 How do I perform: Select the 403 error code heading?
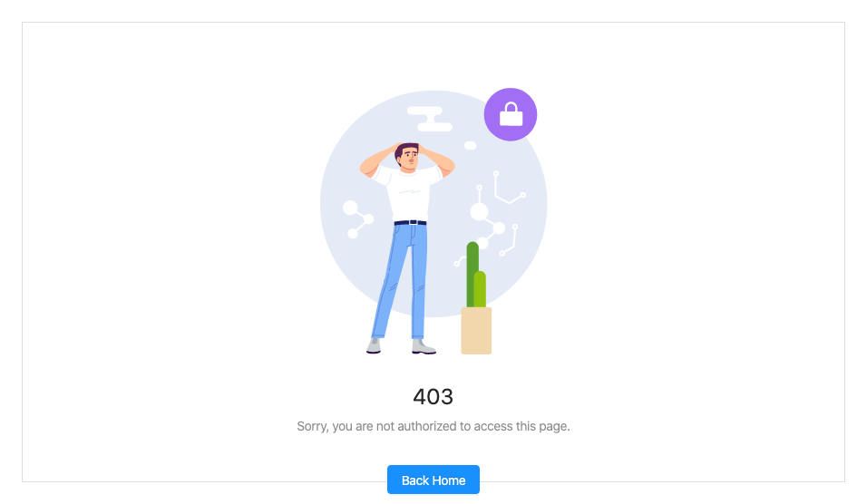(433, 396)
